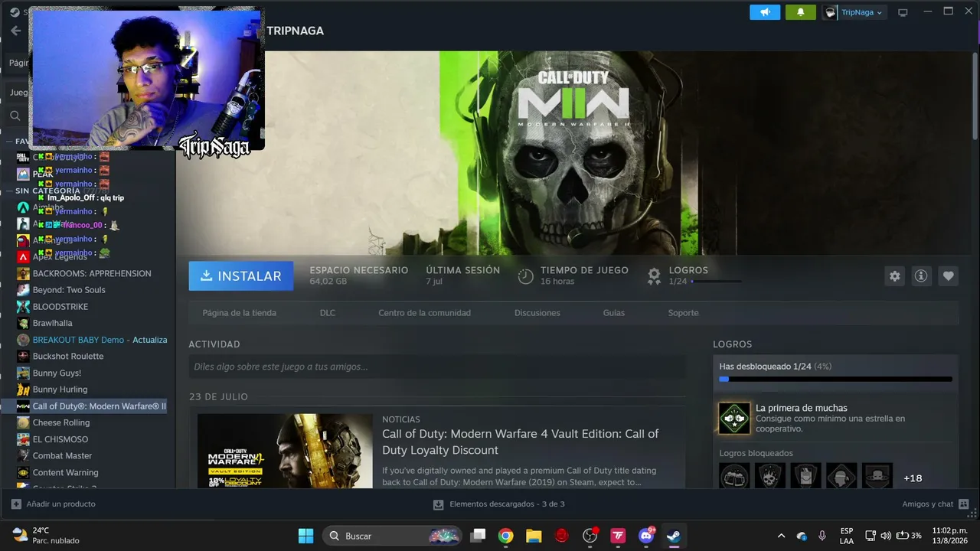Open the Discusiones tab
The height and width of the screenshot is (551, 980).
point(537,313)
